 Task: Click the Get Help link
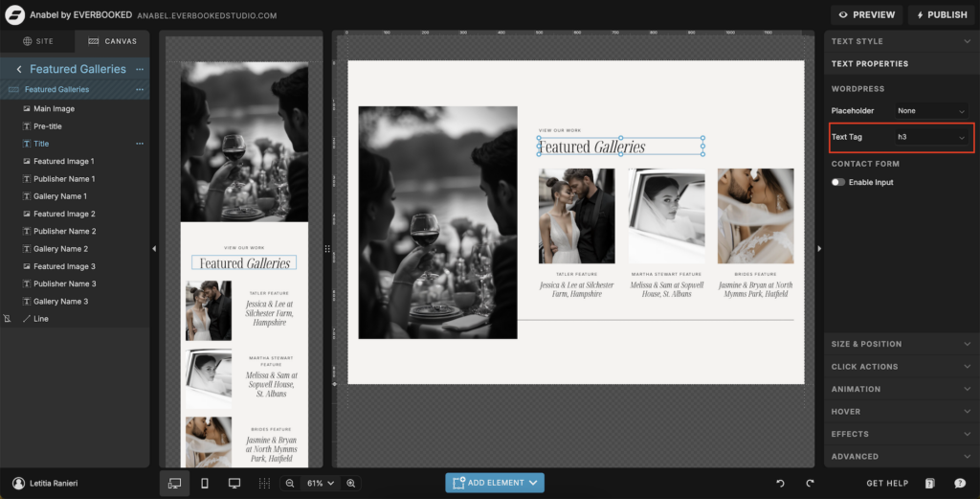tap(887, 484)
